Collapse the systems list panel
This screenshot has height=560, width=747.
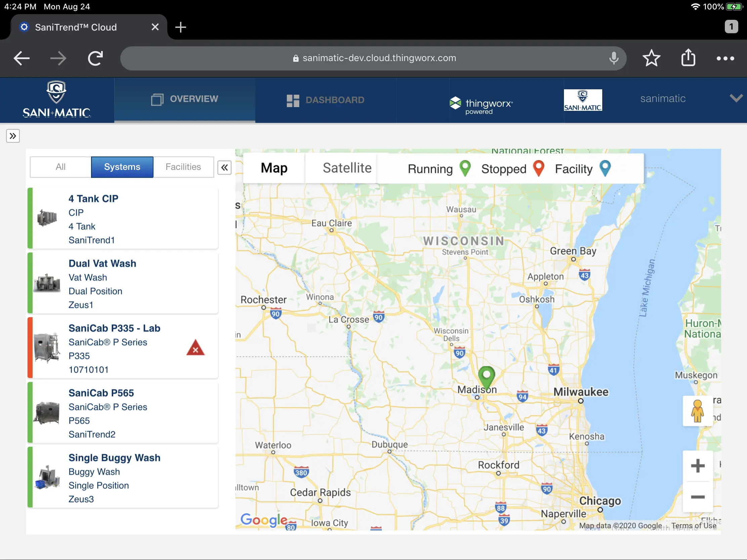tap(224, 168)
